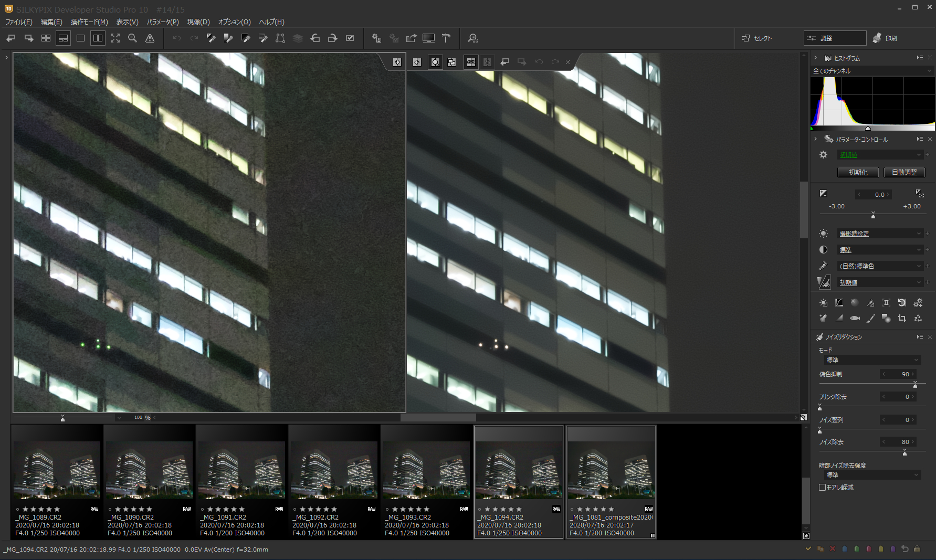This screenshot has width=936, height=560.
Task: Open the 表示(V) menu
Action: coord(127,22)
